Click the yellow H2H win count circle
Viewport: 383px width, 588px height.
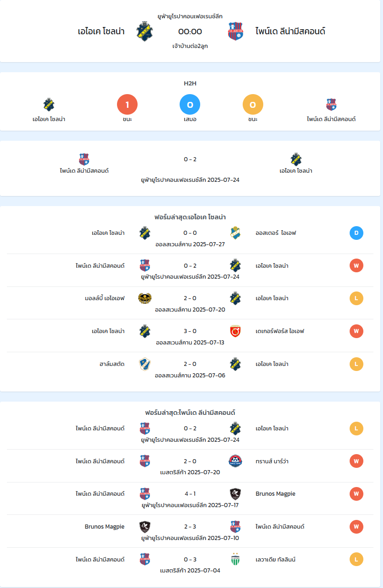pyautogui.click(x=253, y=105)
